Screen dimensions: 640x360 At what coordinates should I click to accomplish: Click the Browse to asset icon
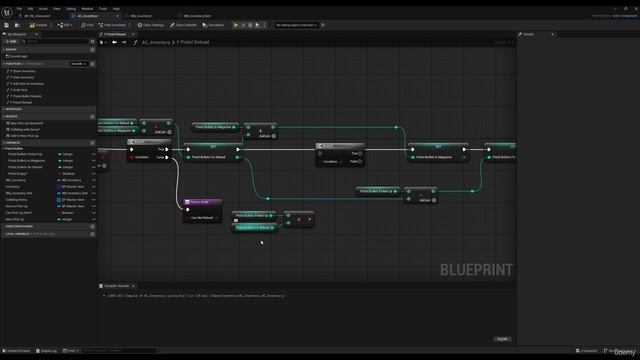[x=17, y=25]
